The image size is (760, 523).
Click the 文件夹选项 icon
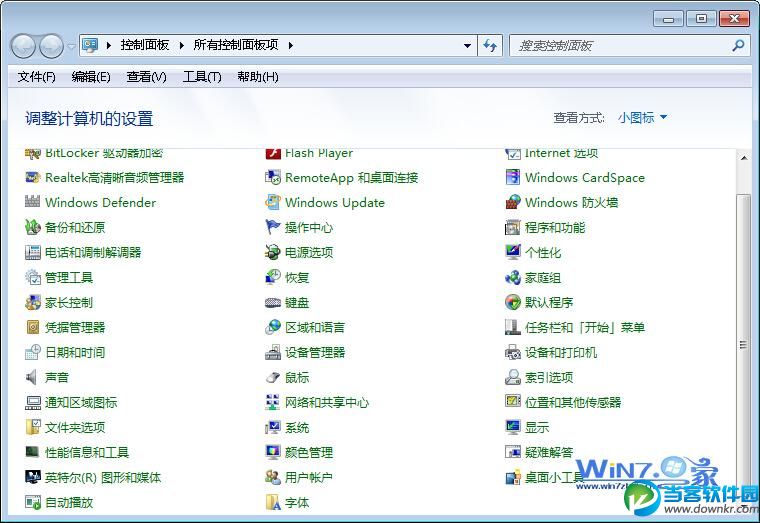(32, 427)
